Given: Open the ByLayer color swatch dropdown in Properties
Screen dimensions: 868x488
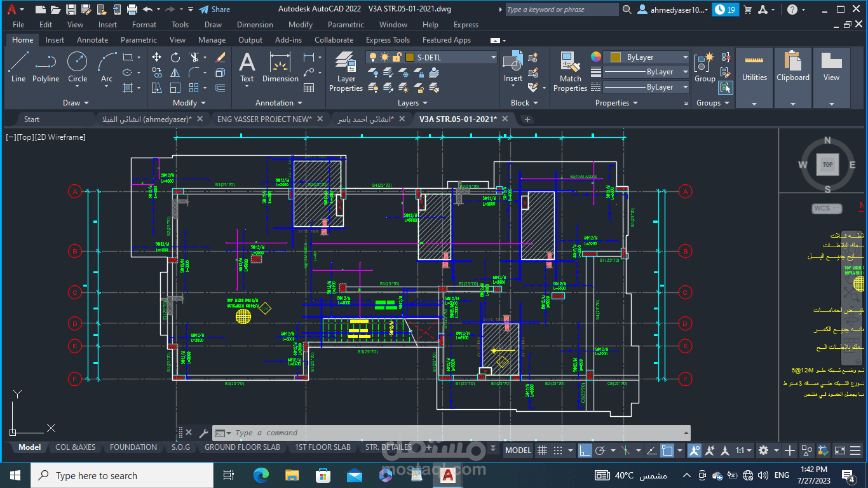Looking at the screenshot, I should 685,57.
